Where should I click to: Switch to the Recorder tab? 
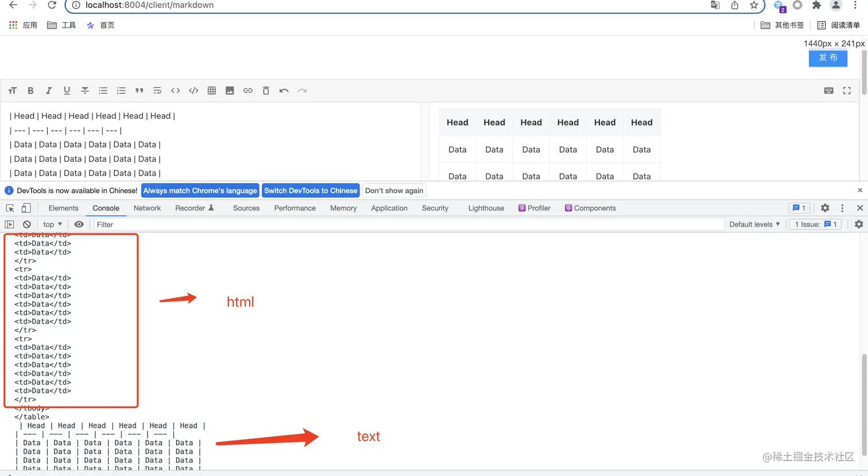(x=194, y=208)
